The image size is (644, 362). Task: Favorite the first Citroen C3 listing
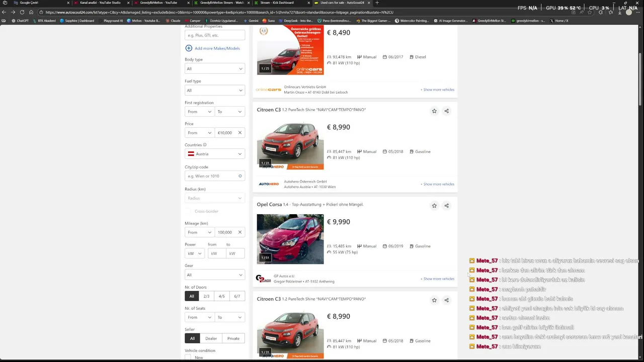tap(434, 111)
